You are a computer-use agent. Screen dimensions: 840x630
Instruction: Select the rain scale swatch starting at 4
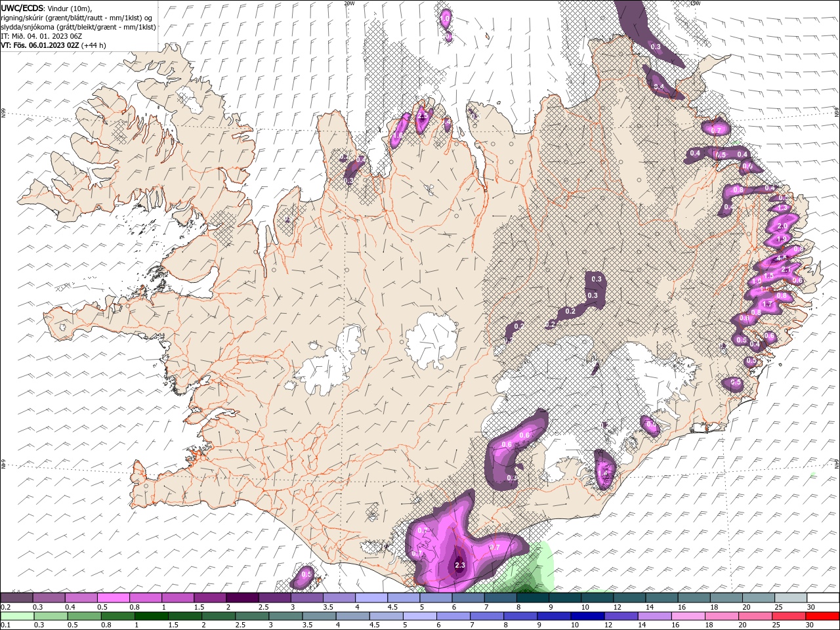353,616
